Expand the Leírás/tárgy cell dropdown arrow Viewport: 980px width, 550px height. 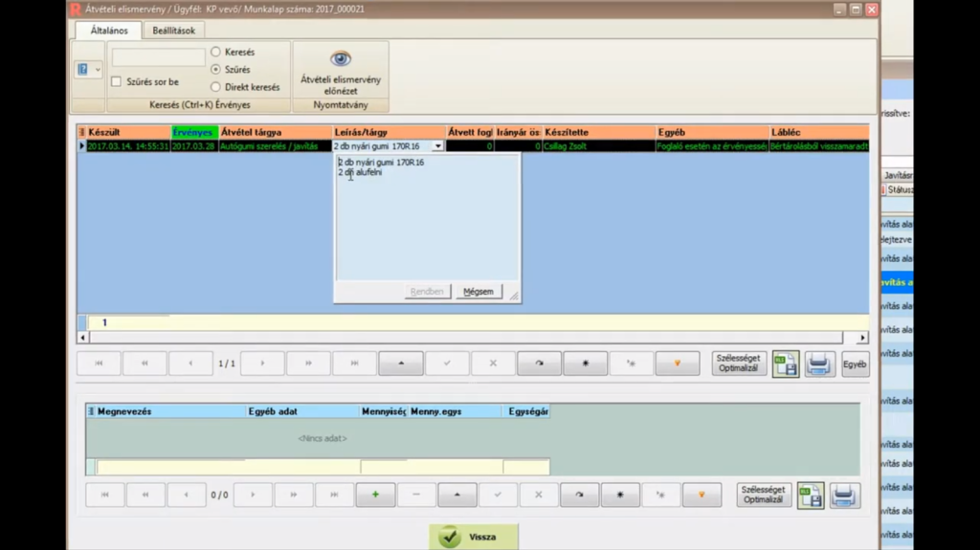point(438,146)
